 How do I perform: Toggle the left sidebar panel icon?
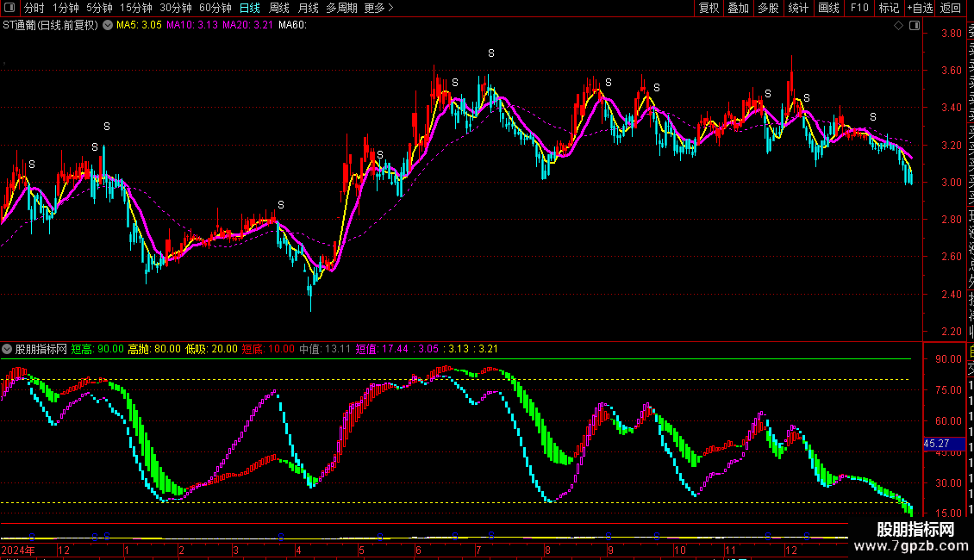click(x=9, y=8)
